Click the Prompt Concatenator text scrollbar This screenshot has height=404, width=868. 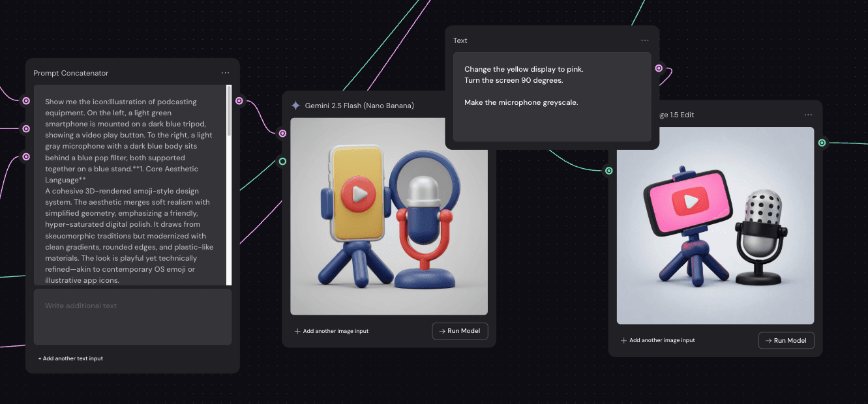pos(229,111)
